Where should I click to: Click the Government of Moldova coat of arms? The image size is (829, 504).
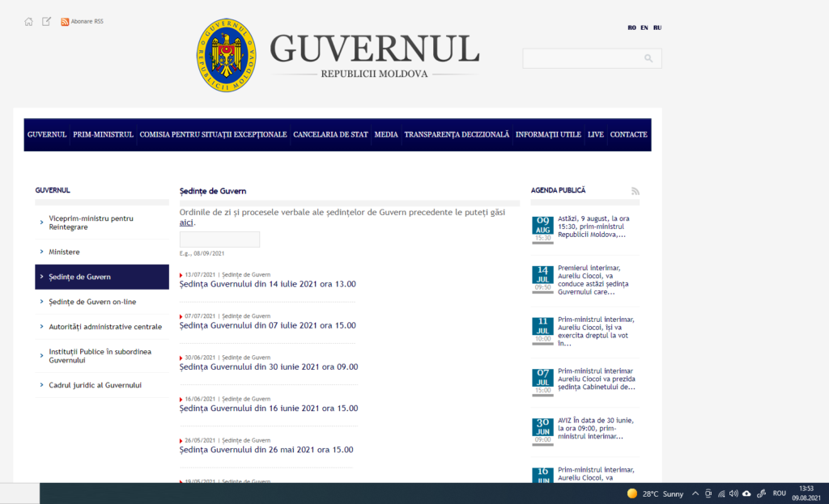(227, 57)
